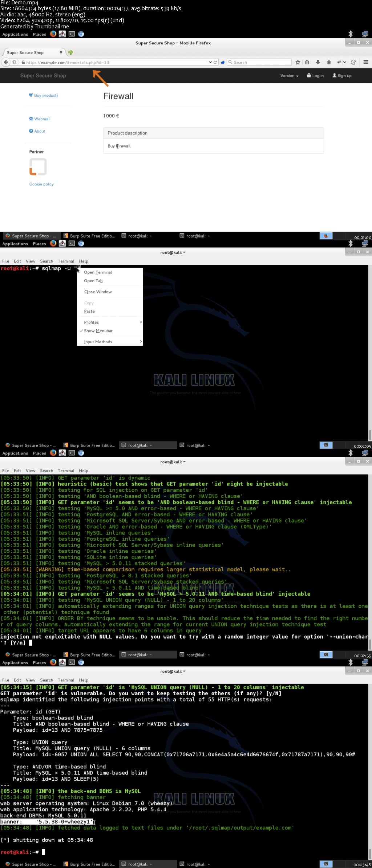
Task: Click the shield icon in the address bar
Action: click(x=14, y=62)
